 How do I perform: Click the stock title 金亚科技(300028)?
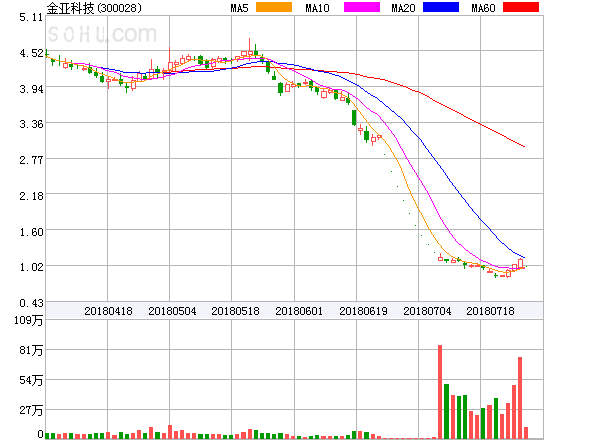tap(94, 8)
